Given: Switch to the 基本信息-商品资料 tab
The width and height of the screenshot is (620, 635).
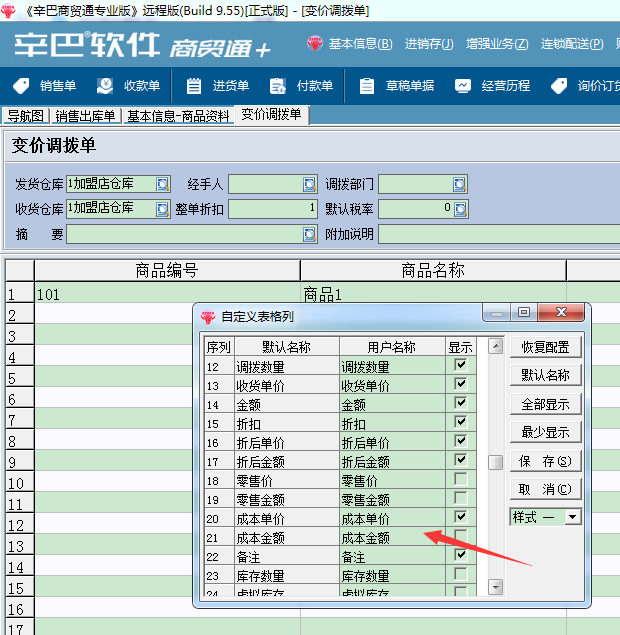Looking at the screenshot, I should [178, 116].
